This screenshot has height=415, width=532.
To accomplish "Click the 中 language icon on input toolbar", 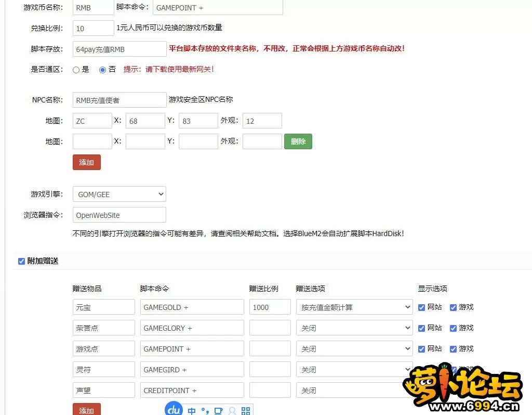I will 192,410.
